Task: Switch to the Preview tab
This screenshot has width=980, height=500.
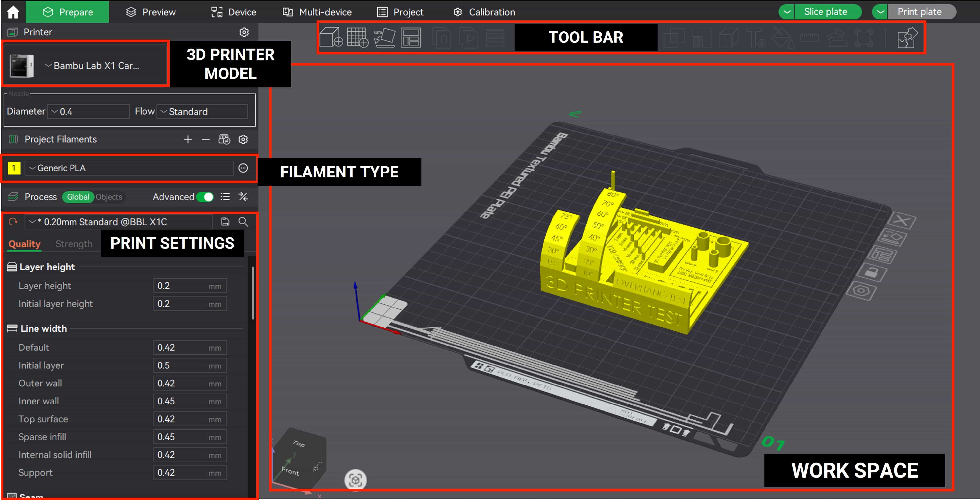Action: (151, 12)
